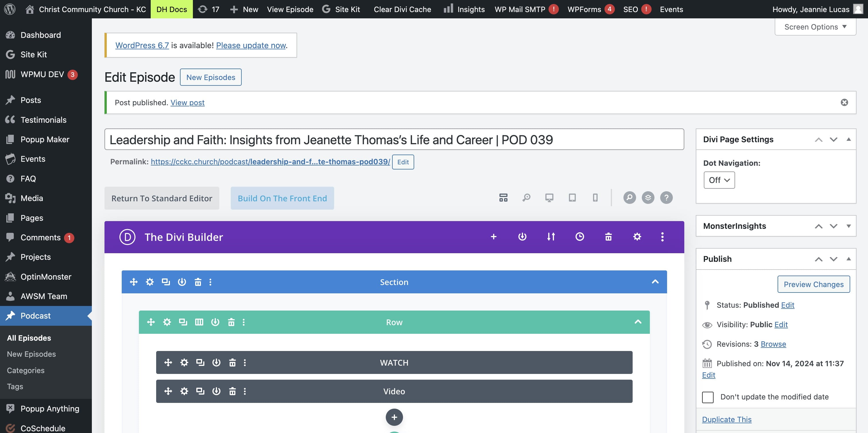
Task: Move Publish panel down
Action: click(x=833, y=259)
